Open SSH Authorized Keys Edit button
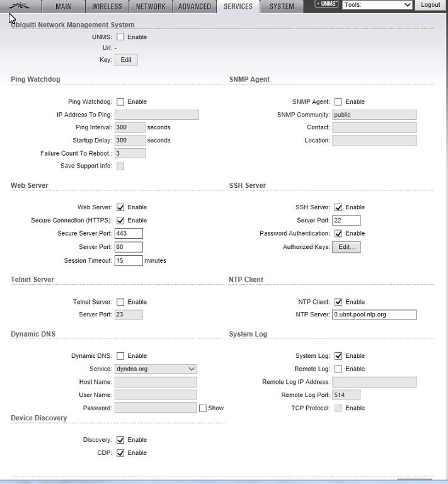The image size is (448, 484). 346,247
